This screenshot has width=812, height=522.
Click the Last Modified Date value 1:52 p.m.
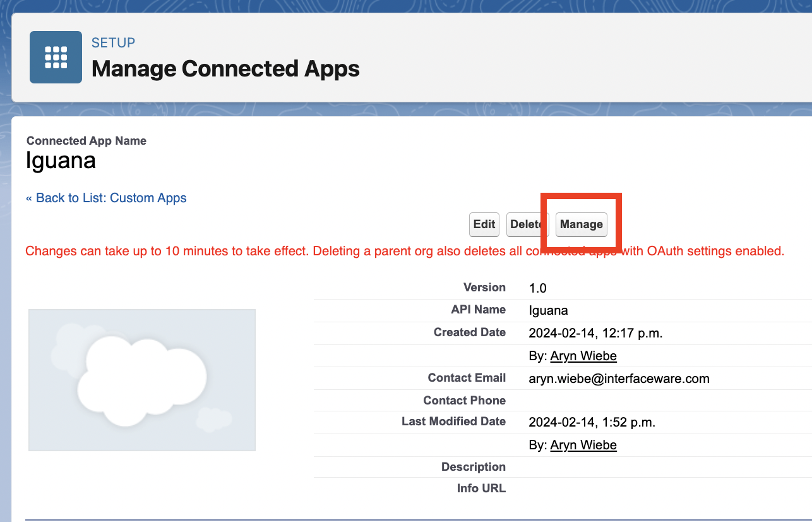(x=592, y=422)
